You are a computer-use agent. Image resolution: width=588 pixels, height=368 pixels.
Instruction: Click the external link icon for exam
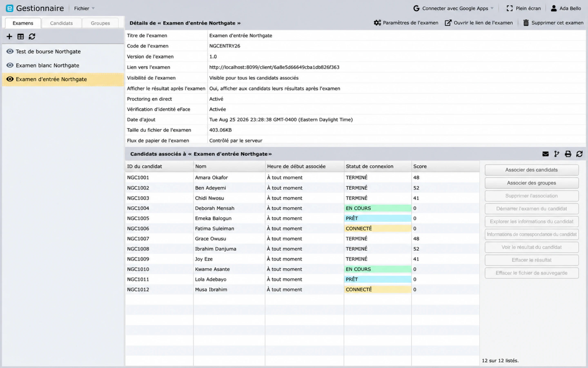tap(448, 23)
